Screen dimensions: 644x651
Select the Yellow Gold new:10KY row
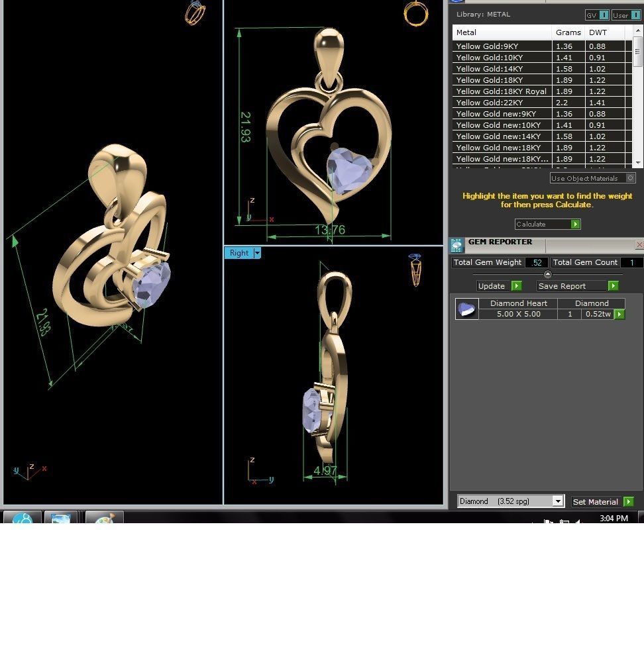click(542, 125)
